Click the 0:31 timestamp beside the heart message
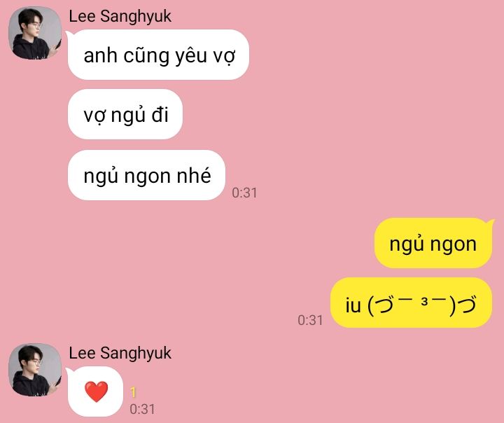 [x=142, y=409]
